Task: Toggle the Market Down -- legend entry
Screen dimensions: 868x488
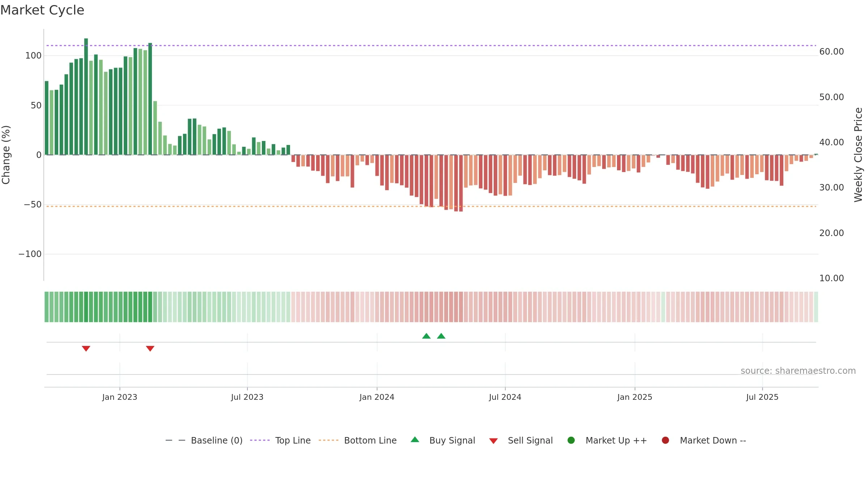Action: pyautogui.click(x=704, y=440)
